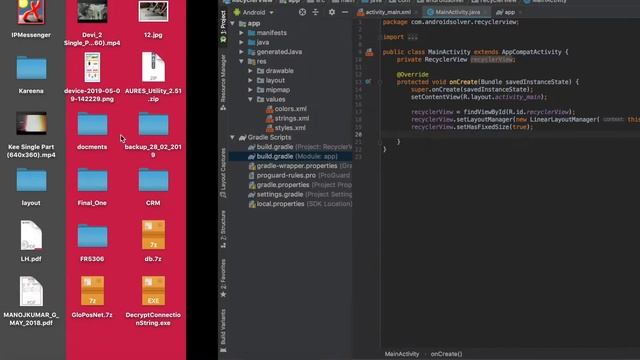Open gradle-wrapper.properties file
The image size is (640, 360).
click(x=300, y=166)
